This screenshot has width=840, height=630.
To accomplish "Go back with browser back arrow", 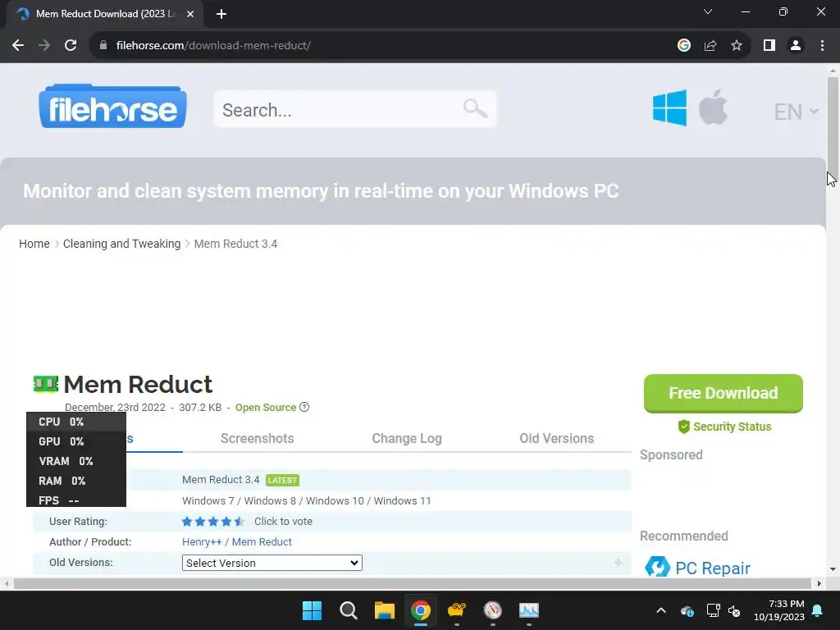I will click(x=18, y=45).
